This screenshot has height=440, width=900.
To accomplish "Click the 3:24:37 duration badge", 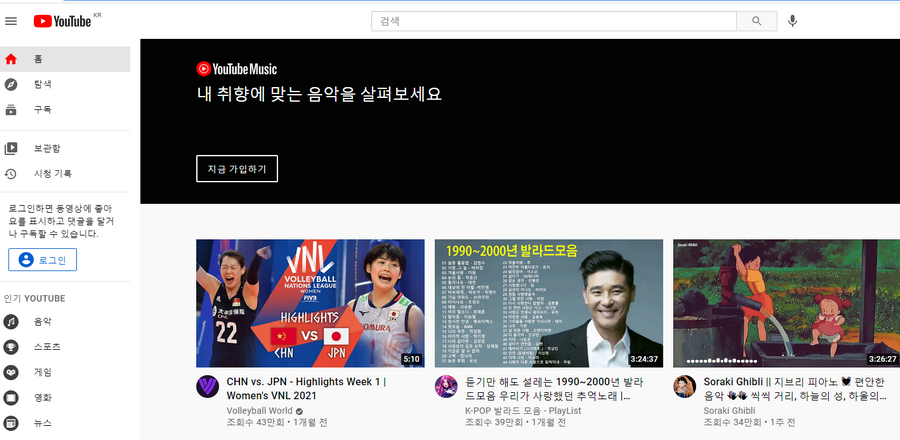I will pos(644,360).
